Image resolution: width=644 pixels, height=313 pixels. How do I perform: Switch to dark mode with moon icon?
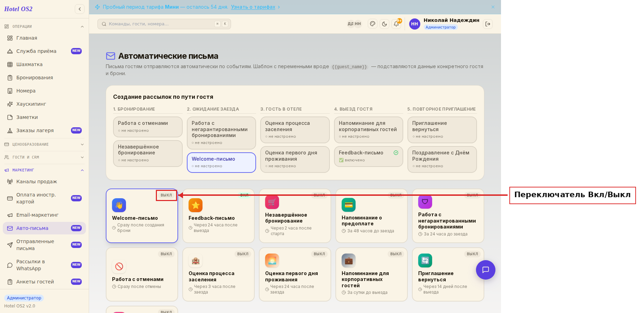pos(384,24)
